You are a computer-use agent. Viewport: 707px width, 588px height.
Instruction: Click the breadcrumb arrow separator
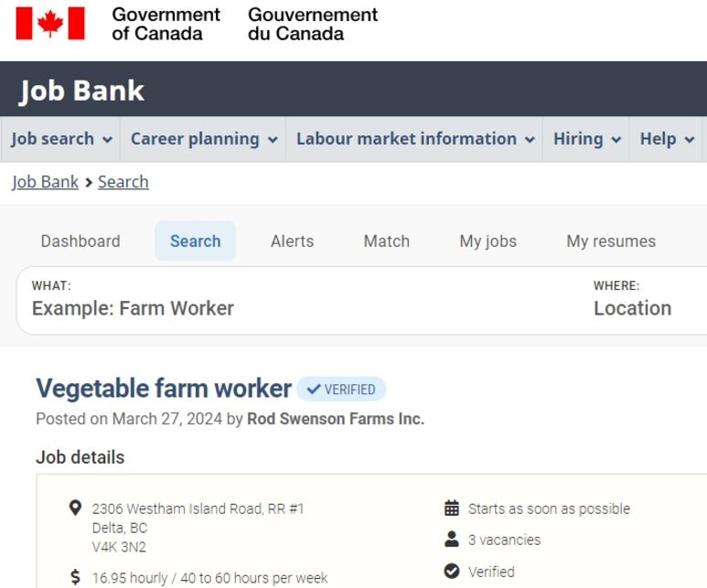[x=89, y=183]
